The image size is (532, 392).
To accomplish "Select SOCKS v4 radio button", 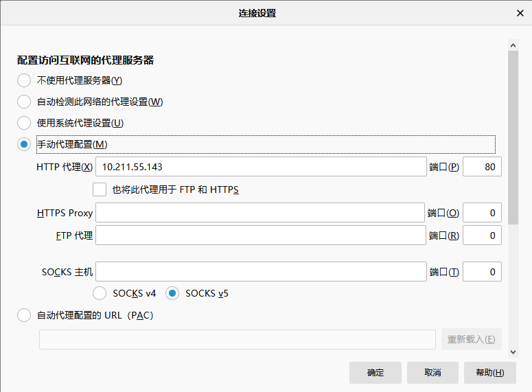I will [100, 293].
